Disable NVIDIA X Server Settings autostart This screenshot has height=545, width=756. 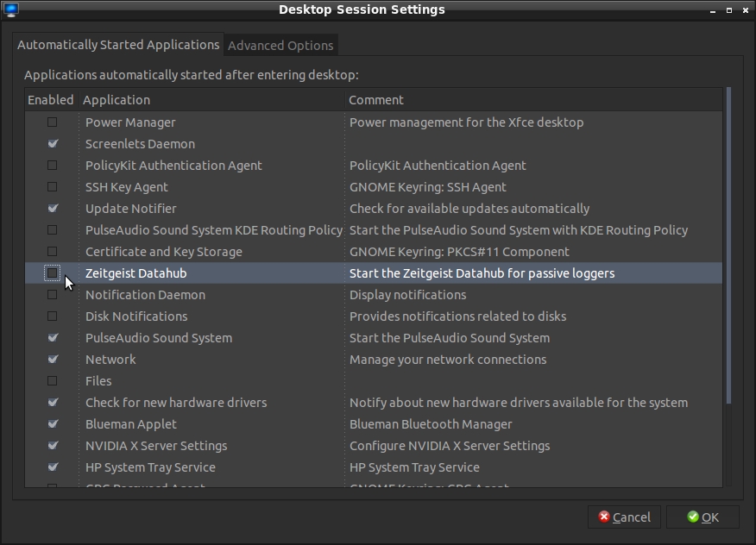coord(53,446)
